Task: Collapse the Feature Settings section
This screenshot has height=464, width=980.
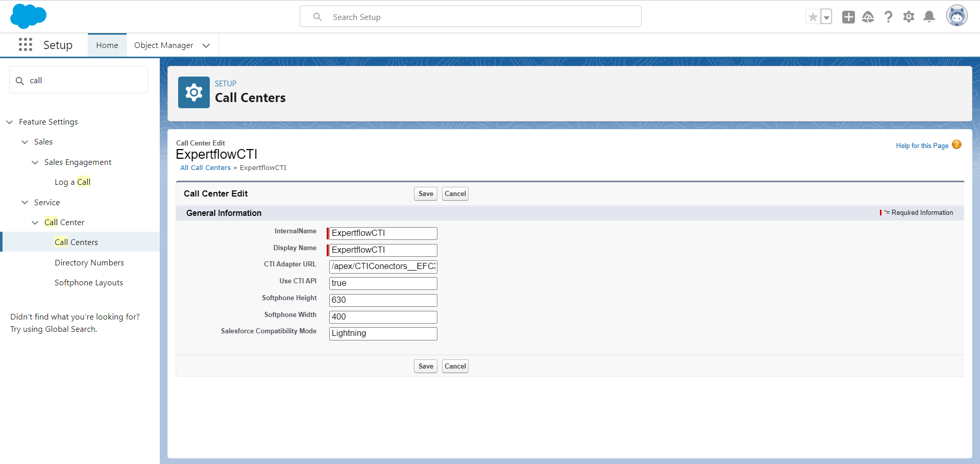Action: point(10,122)
